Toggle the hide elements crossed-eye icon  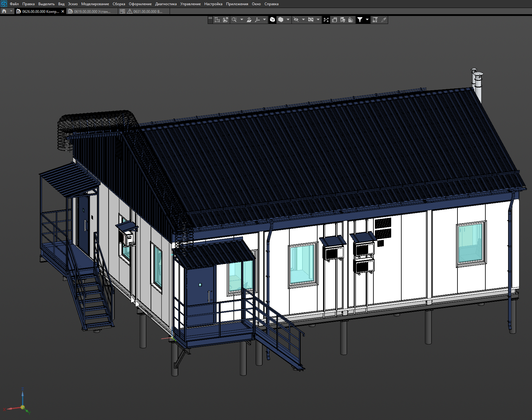[x=296, y=20]
